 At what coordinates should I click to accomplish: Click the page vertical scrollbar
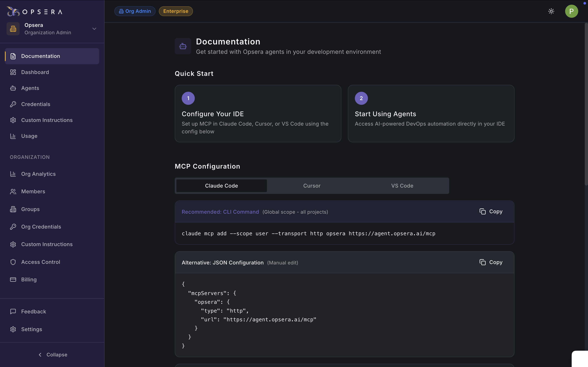click(x=586, y=104)
